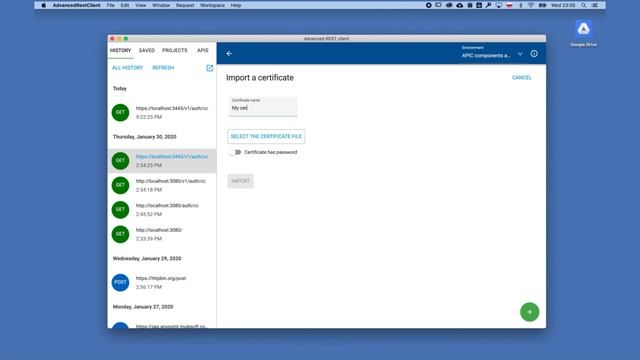The image size is (640, 360).
Task: Click the green plus floating button
Action: pos(529,312)
